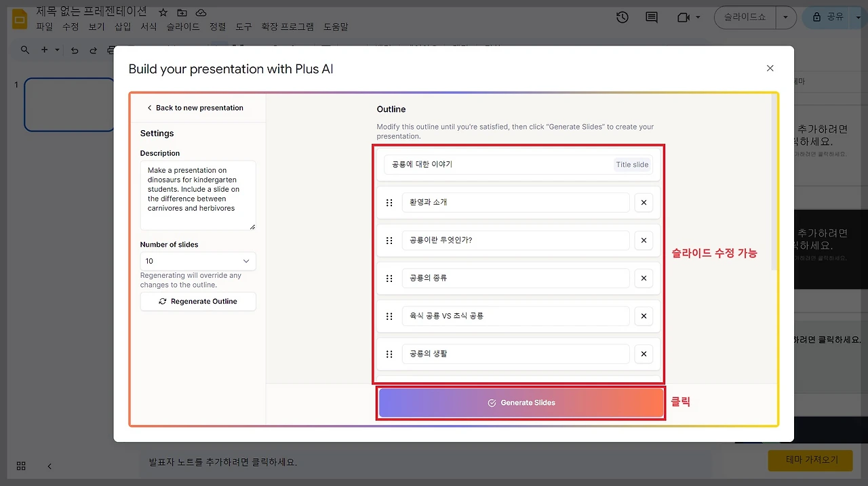Click drag handle of 환영과 소개 row
Screen dimensions: 868x486
(389, 203)
